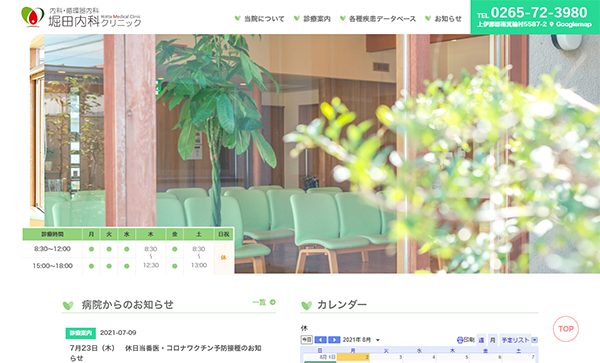Open dropdown arrow beside 予定リスト
Image resolution: width=600 pixels, height=363 pixels.
[535, 340]
